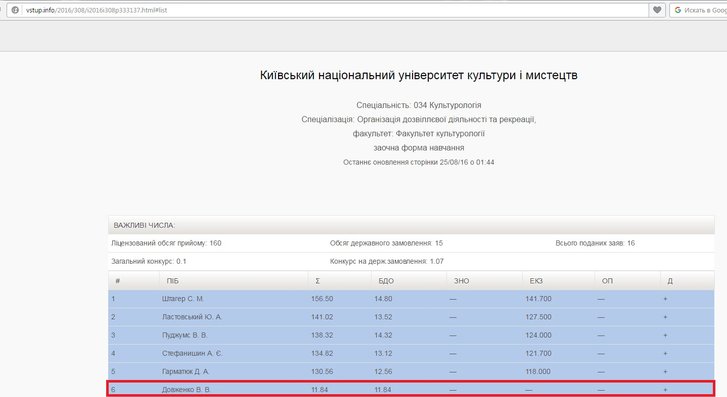Select applicant name 'Ластовський Ю. А.'
This screenshot has width=727, height=397.
tap(191, 317)
